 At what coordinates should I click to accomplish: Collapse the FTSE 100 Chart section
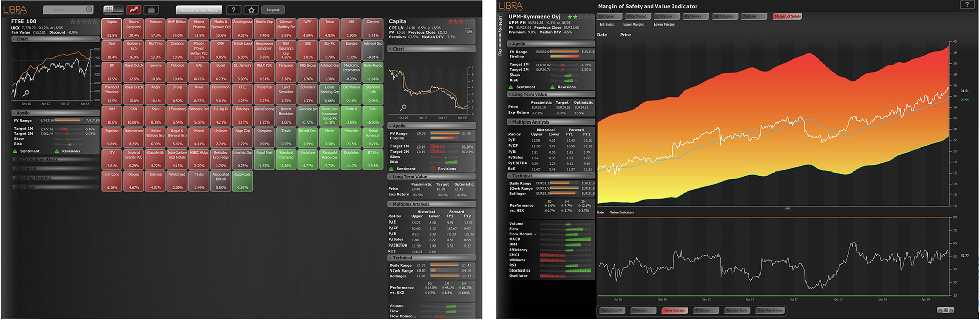point(56,39)
